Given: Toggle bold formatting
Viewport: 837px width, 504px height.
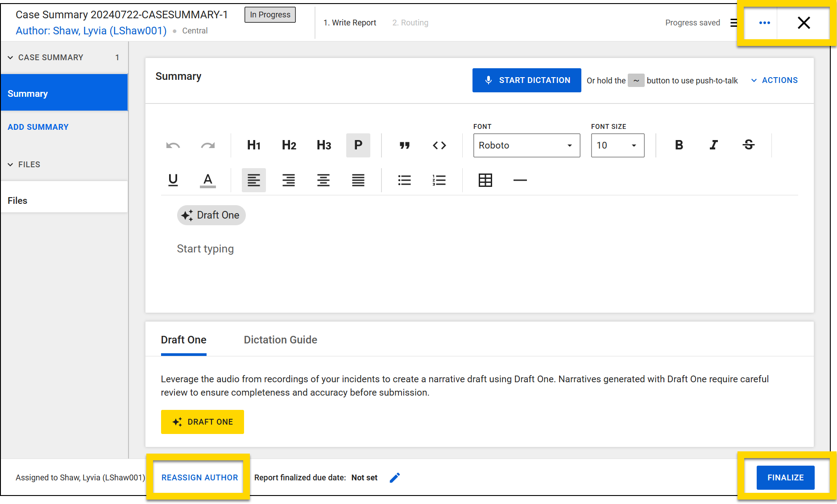Looking at the screenshot, I should [x=679, y=145].
